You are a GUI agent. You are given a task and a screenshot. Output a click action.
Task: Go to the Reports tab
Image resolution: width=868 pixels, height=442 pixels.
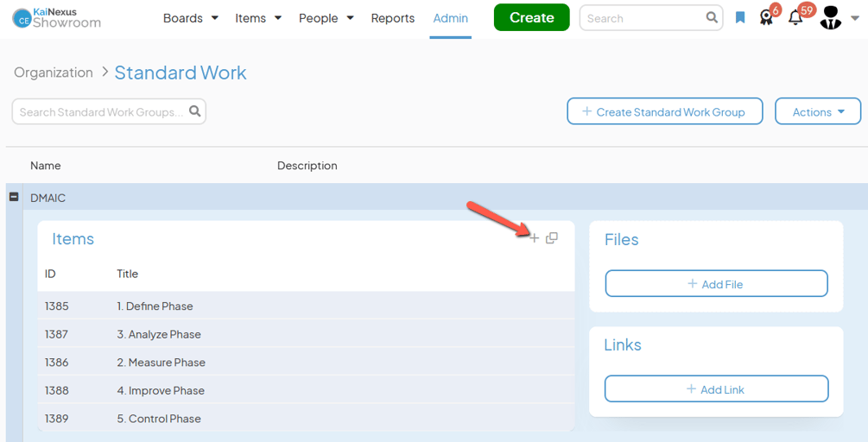(392, 18)
